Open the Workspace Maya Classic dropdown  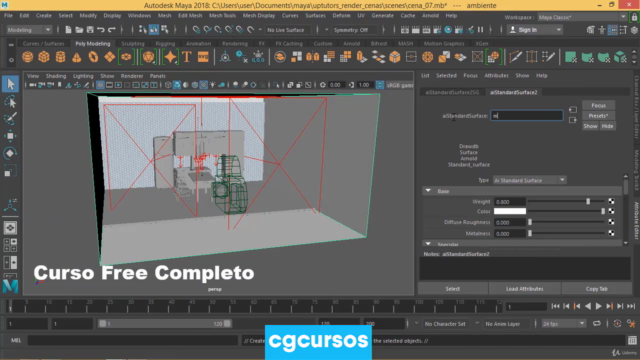582,17
